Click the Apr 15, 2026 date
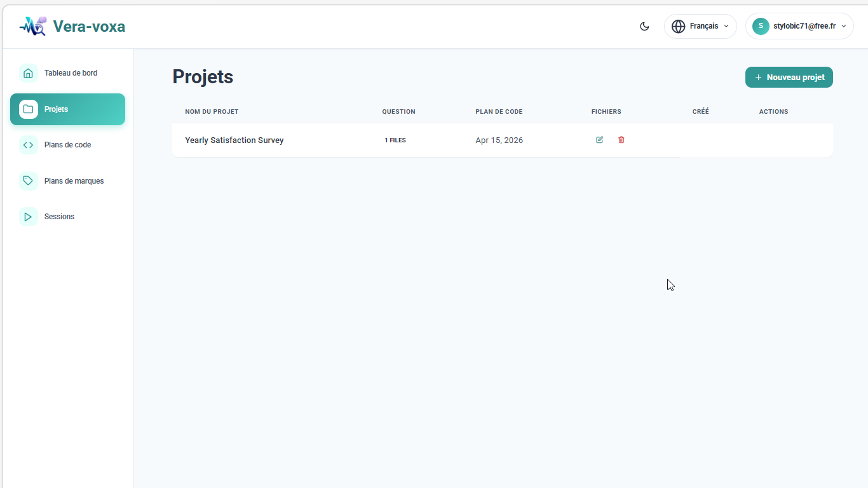The image size is (868, 488). click(x=499, y=140)
